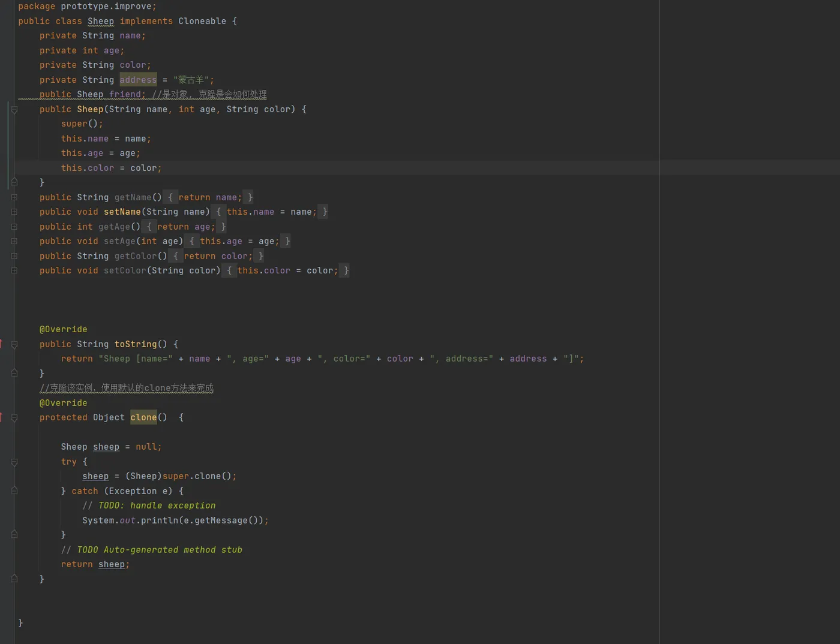The height and width of the screenshot is (644, 840).
Task: Click the 'friend' field name
Action: [125, 94]
